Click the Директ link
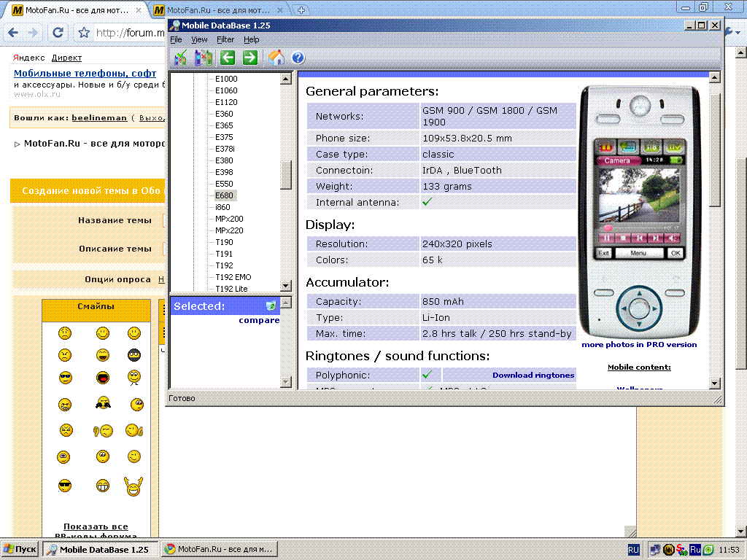This screenshot has width=747, height=560. [66, 58]
